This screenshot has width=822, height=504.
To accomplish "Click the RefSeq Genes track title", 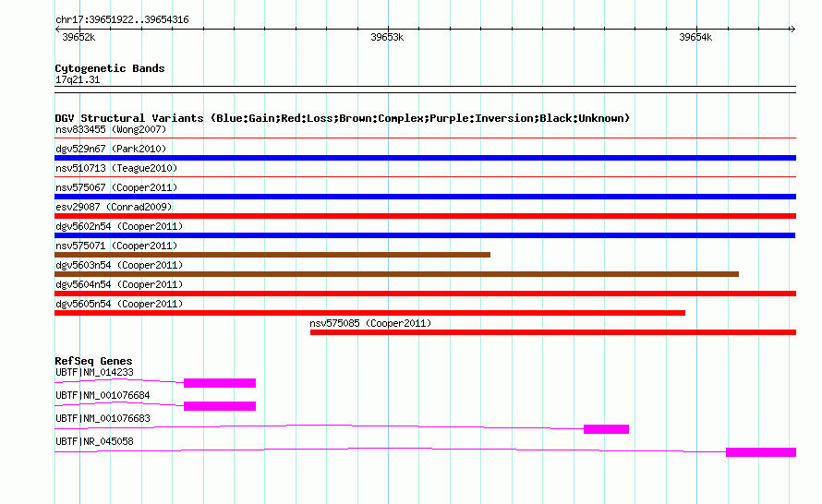I will (93, 361).
